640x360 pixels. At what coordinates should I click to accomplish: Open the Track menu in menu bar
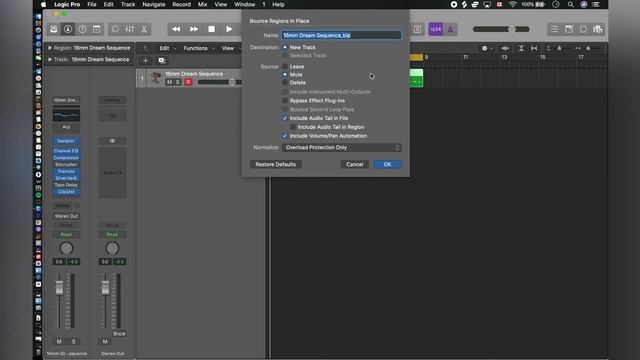(x=128, y=4)
